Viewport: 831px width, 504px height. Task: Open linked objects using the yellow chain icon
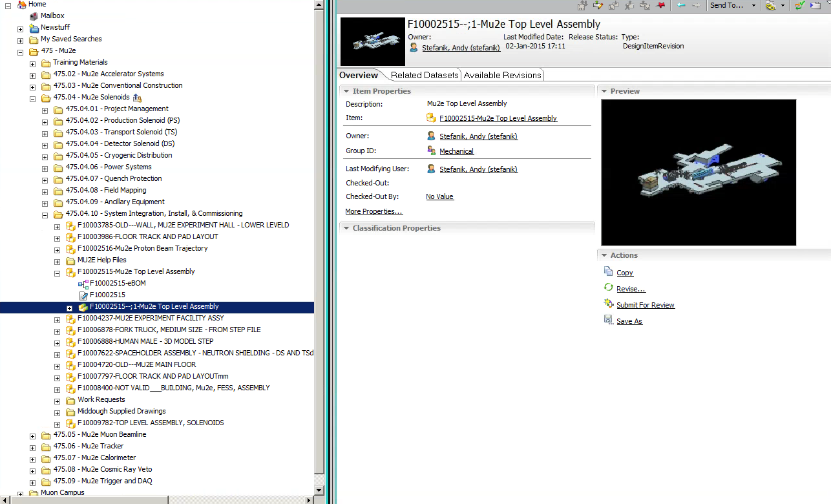[770, 6]
